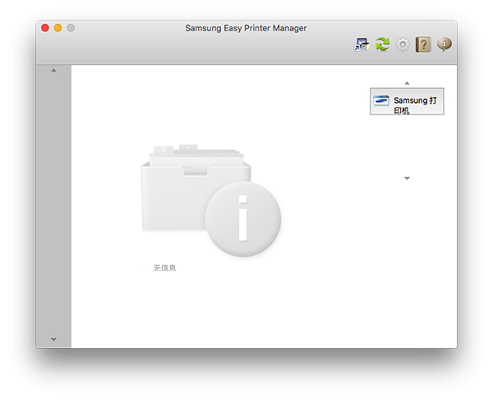Viewport: 493px width, 400px height.
Task: Open settings with the gear icon
Action: 403,44
